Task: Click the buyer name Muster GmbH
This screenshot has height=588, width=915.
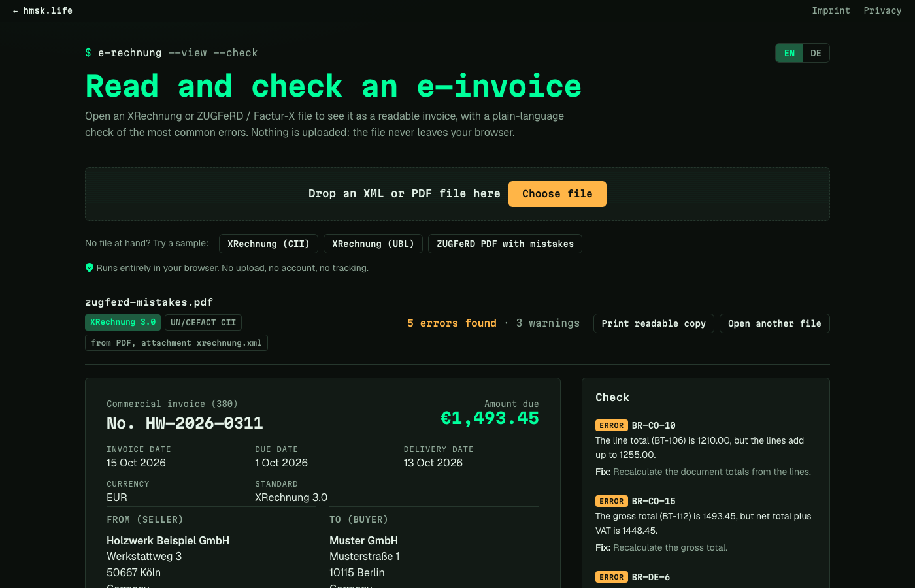Action: [x=363, y=540]
